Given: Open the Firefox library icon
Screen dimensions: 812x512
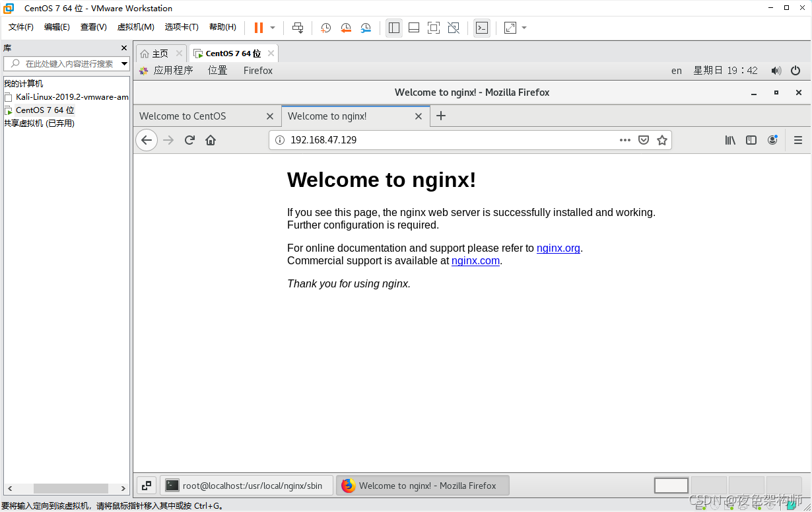Looking at the screenshot, I should coord(730,140).
